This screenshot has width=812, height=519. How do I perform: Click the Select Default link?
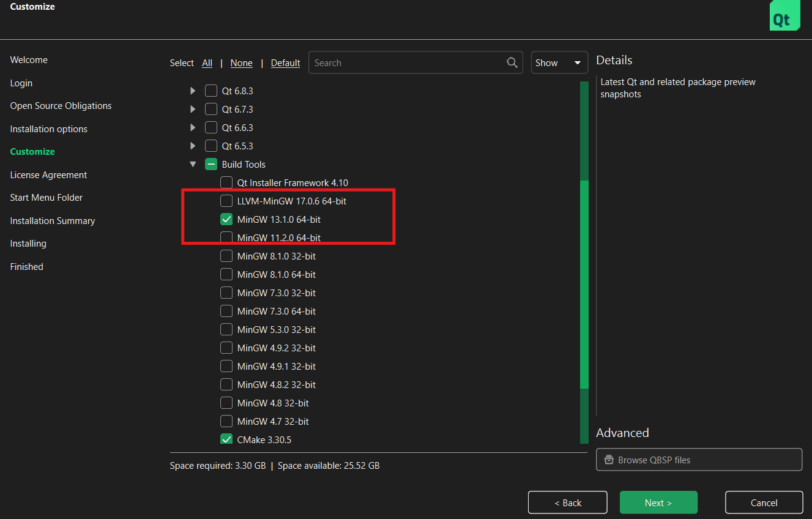[x=286, y=63]
